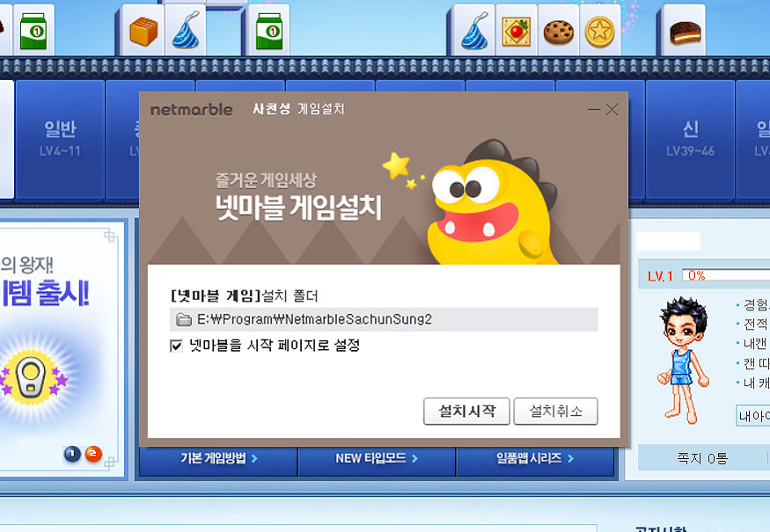Click the 사천성 게임설치 title text
The width and height of the screenshot is (770, 532).
pos(298,109)
